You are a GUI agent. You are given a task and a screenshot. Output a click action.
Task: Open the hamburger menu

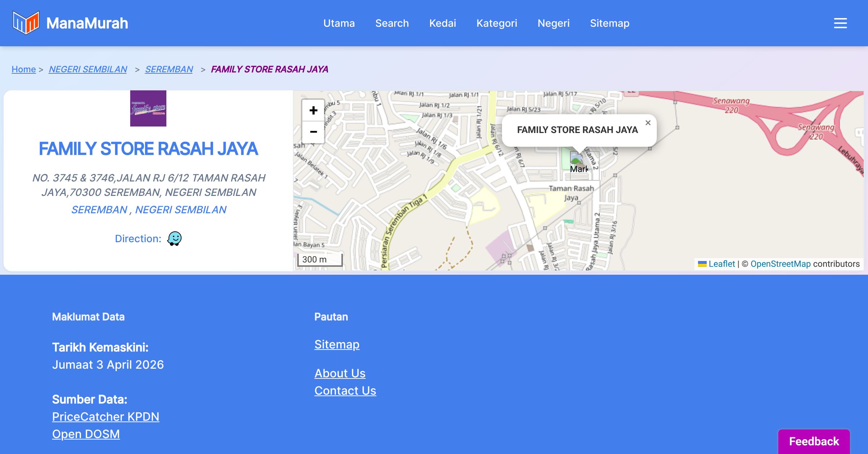click(840, 23)
